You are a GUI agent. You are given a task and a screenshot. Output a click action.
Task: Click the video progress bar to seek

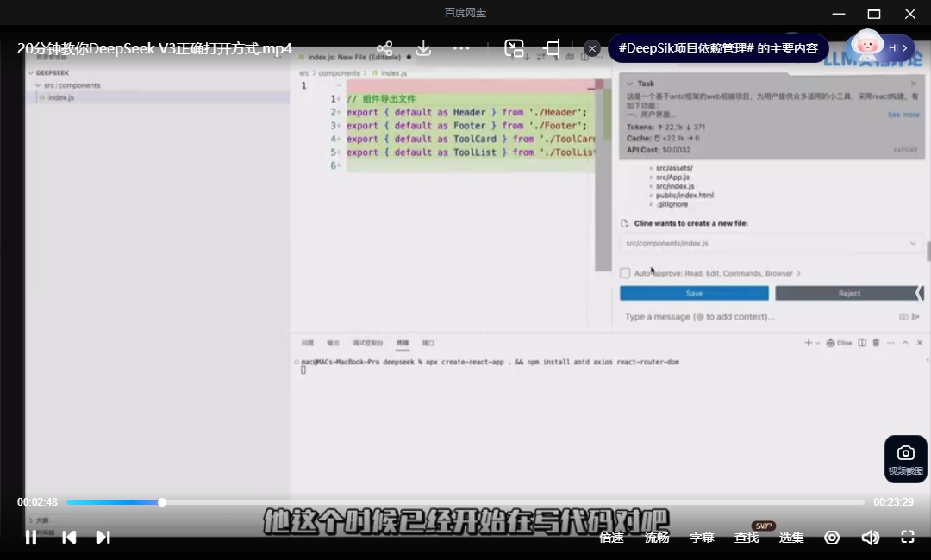pyautogui.click(x=465, y=502)
